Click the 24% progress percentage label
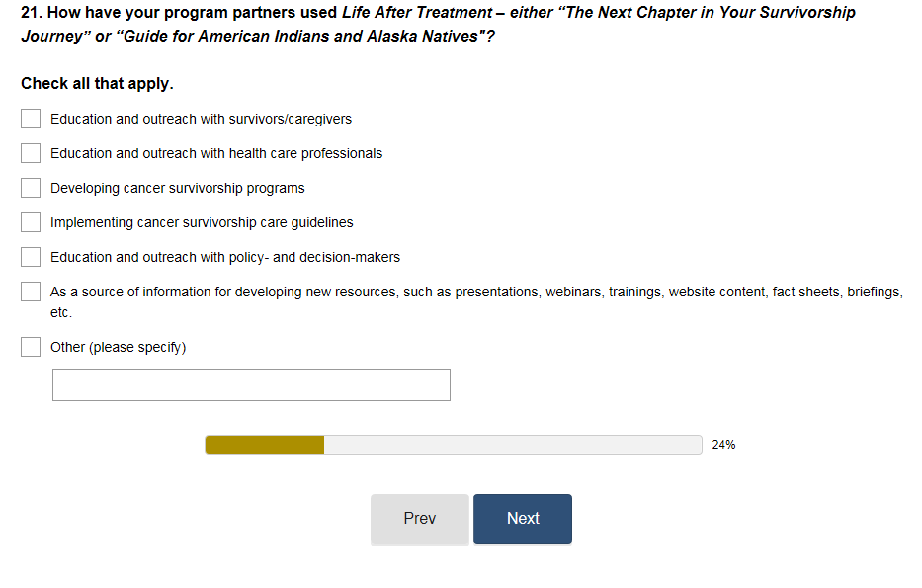The width and height of the screenshot is (922, 588). (723, 445)
